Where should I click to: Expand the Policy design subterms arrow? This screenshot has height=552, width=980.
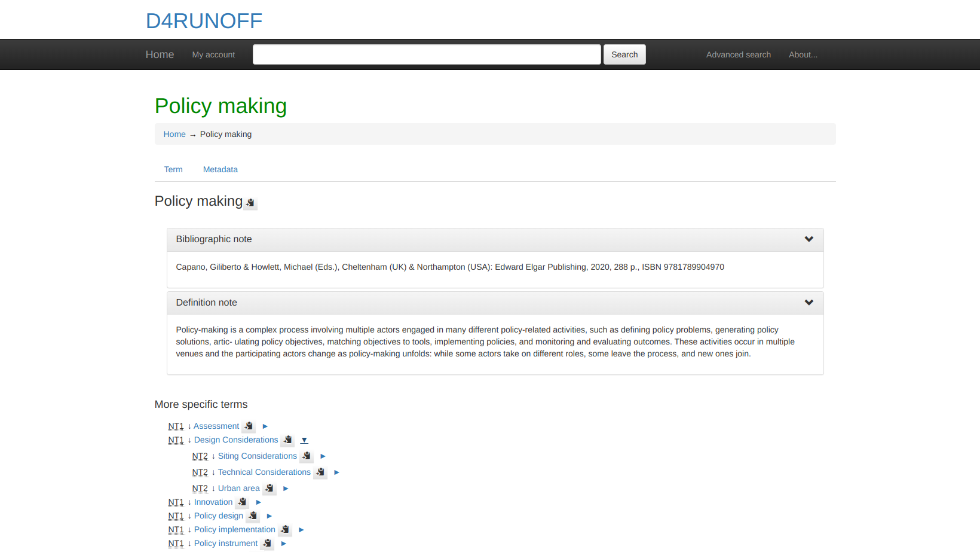click(269, 516)
